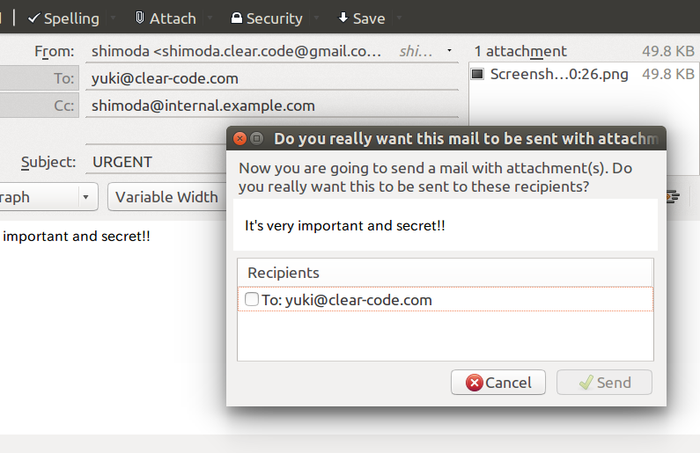The height and width of the screenshot is (453, 700).
Task: Click the Attach paperclip icon
Action: coord(140,18)
